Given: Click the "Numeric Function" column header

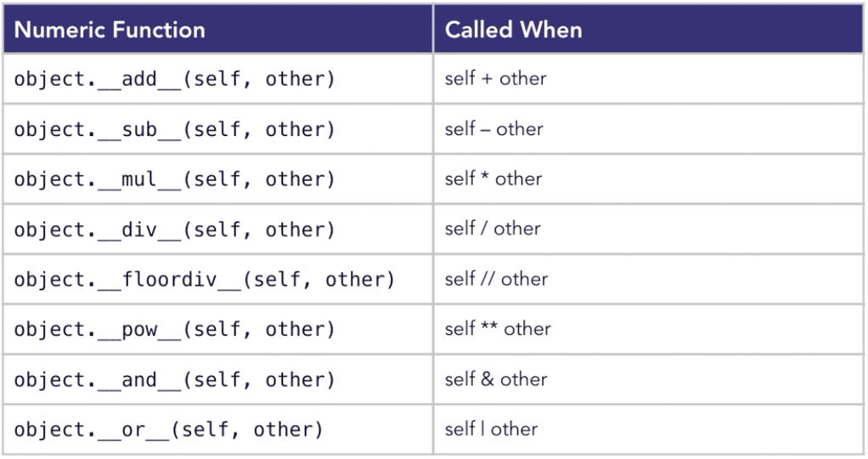Looking at the screenshot, I should [x=110, y=31].
